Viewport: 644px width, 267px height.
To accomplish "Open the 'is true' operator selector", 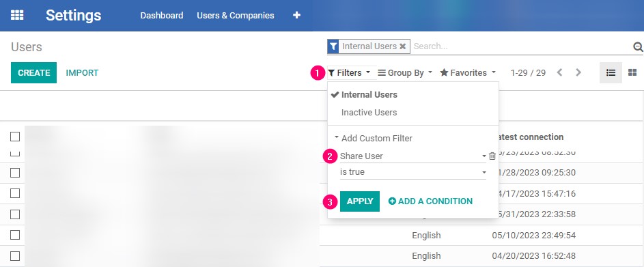I will [412, 172].
